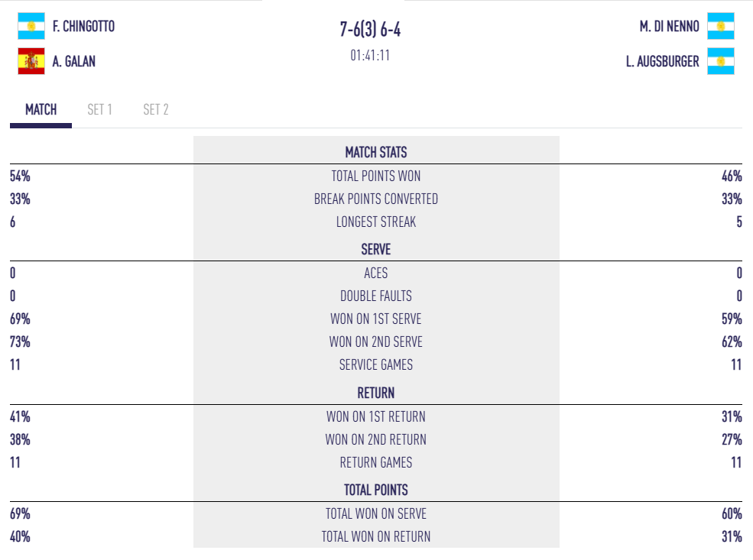Screen dimensions: 753x560
Task: Click the Argentina flag beside F. Chingotto
Action: (31, 26)
